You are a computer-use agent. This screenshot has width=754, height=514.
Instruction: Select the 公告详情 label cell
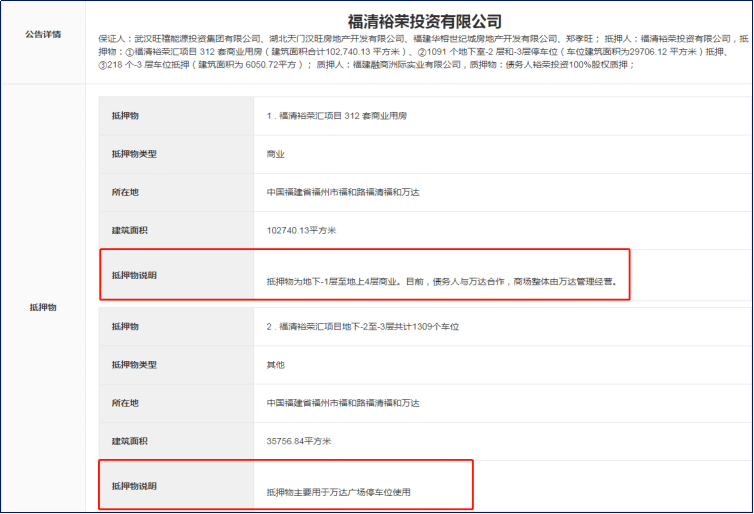(x=43, y=34)
